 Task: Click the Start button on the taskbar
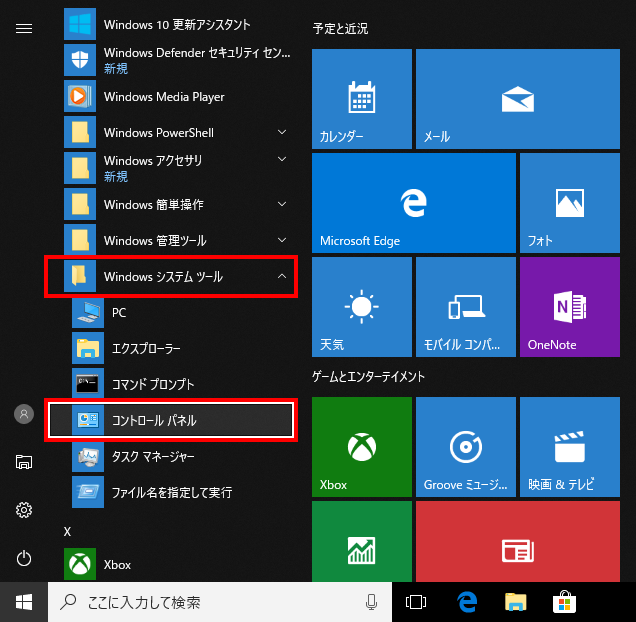24,602
